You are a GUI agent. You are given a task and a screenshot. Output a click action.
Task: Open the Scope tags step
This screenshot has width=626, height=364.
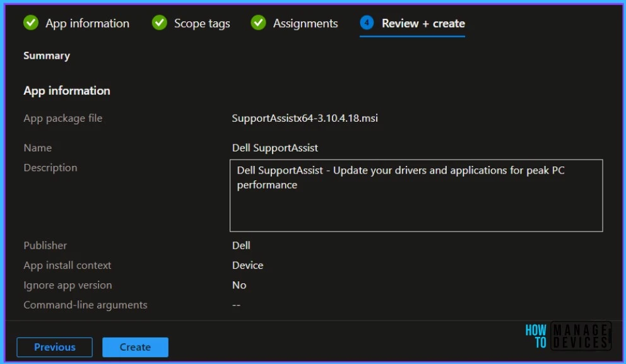(x=202, y=23)
